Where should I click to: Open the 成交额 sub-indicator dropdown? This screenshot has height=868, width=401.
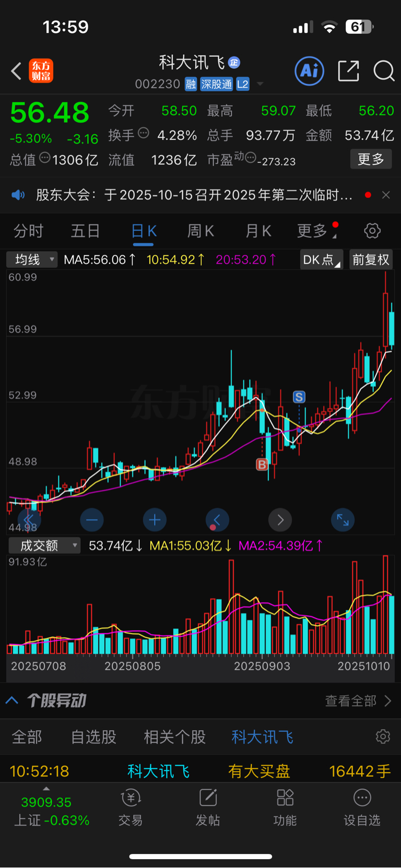[x=44, y=546]
